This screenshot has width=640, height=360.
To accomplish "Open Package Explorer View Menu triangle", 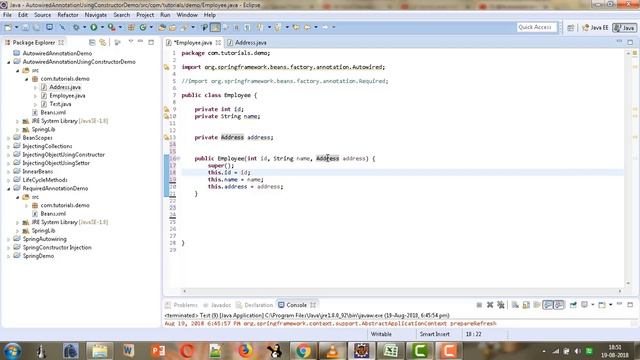I will click(131, 42).
